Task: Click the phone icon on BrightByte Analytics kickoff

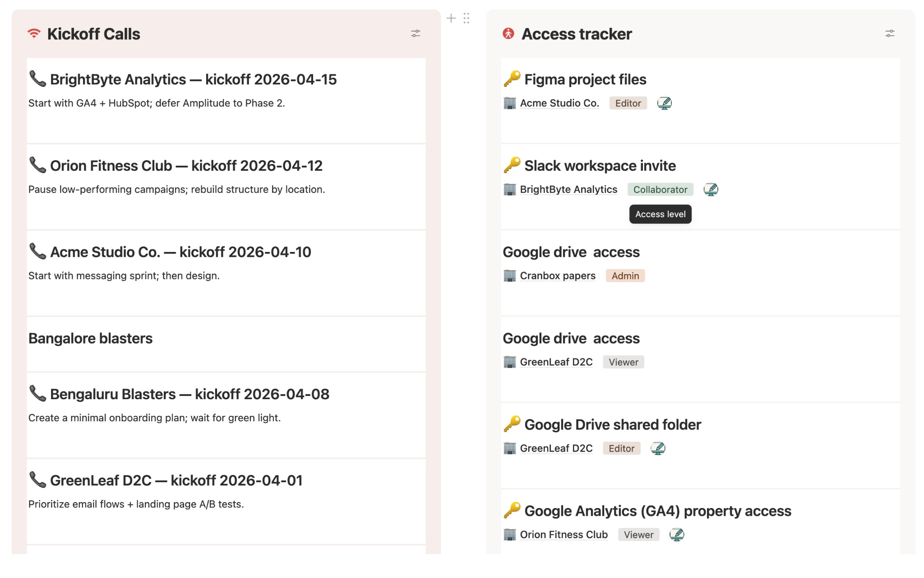Action: pos(37,79)
